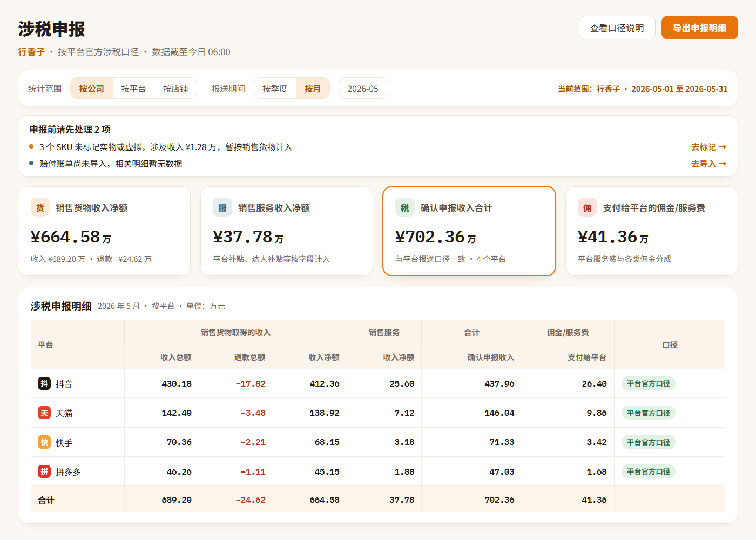Switch statistics scope to 按公司

(x=91, y=89)
